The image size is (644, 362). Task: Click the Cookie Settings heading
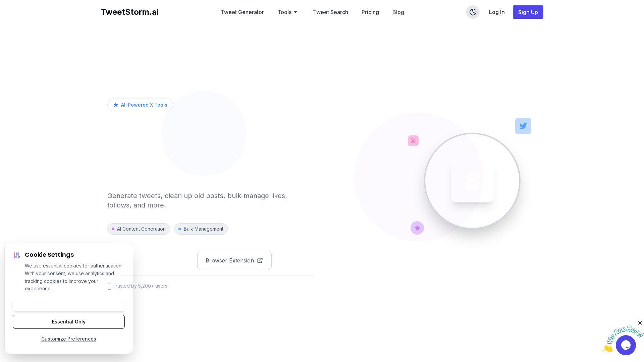(49, 255)
